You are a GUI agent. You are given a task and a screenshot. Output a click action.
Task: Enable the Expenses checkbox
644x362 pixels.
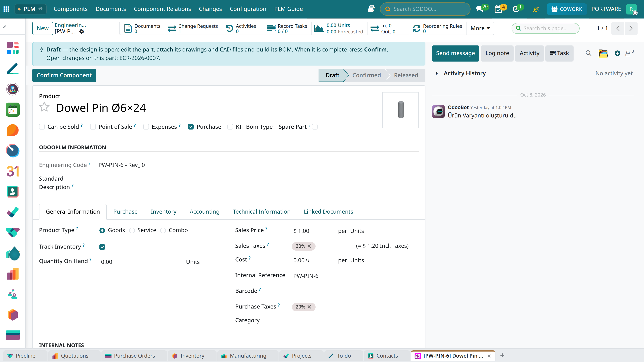[x=146, y=127]
